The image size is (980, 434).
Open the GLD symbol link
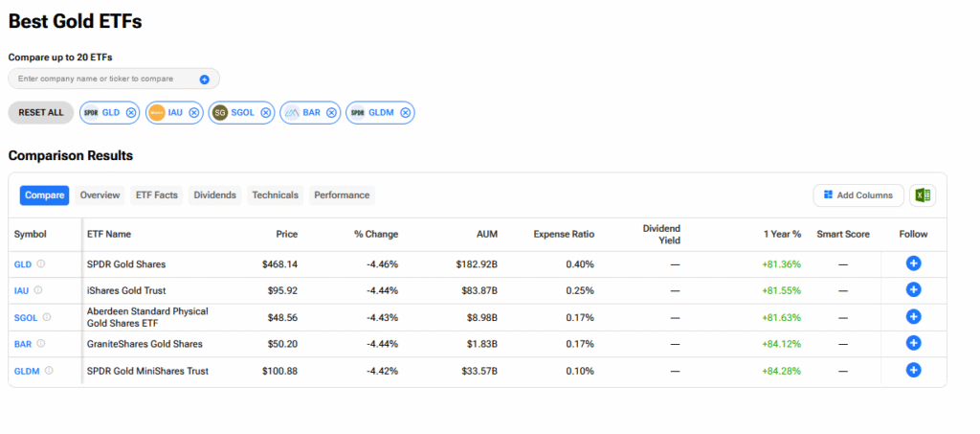click(x=23, y=264)
